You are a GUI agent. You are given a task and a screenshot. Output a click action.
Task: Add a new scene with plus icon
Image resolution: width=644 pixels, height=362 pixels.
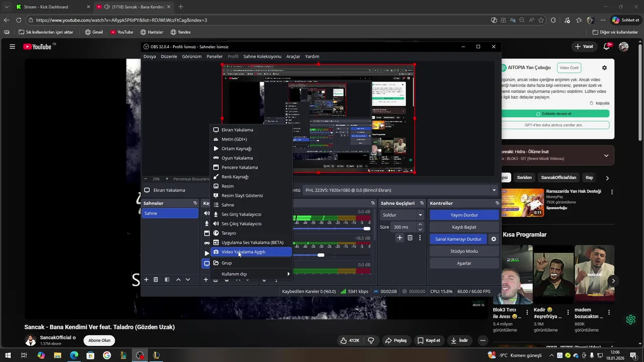pos(146,280)
